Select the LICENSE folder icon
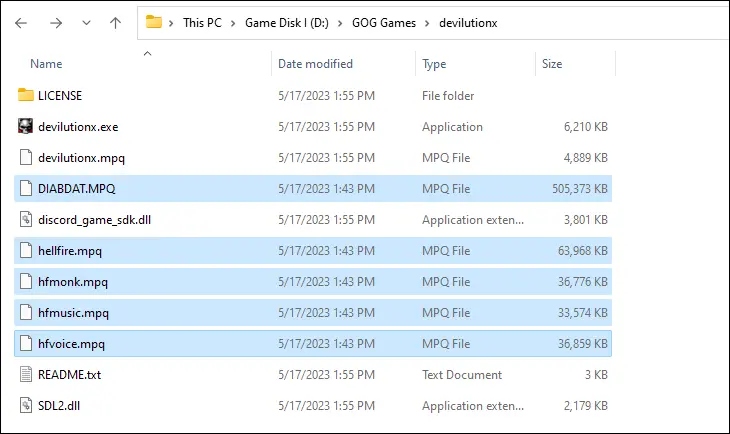 (x=26, y=95)
